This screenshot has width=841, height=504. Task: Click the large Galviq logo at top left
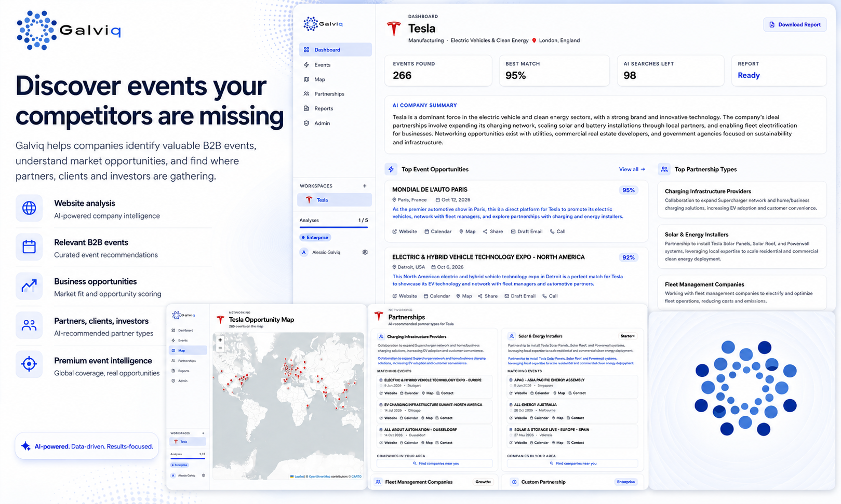pos(69,30)
